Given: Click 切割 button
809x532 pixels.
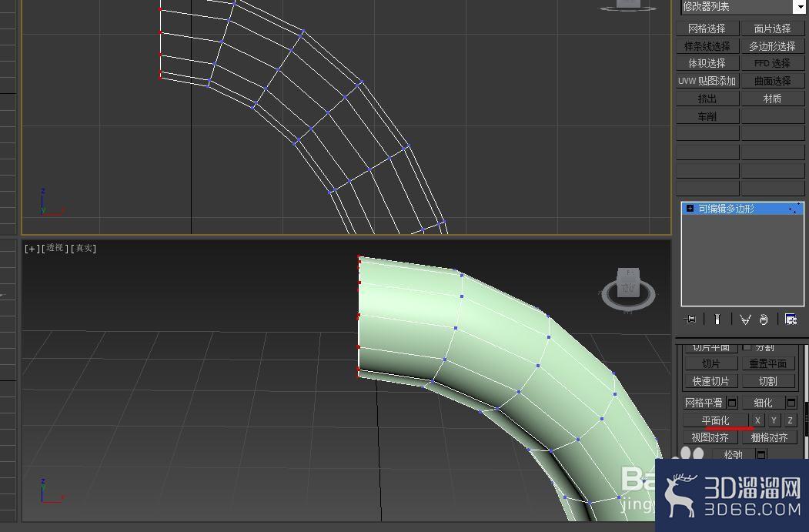Looking at the screenshot, I should tap(768, 381).
